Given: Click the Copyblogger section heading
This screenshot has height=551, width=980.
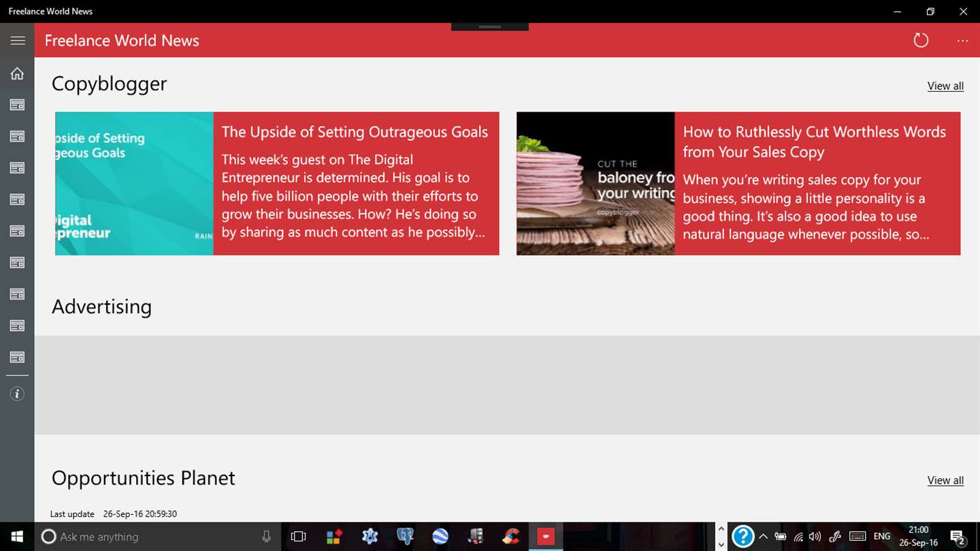Looking at the screenshot, I should point(109,83).
